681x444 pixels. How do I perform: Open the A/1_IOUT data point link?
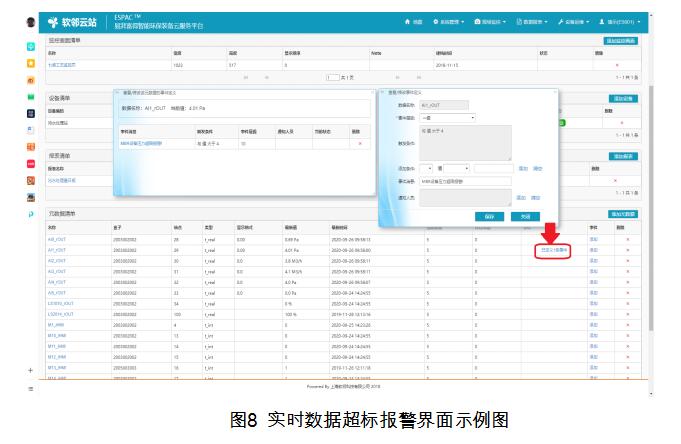57,250
